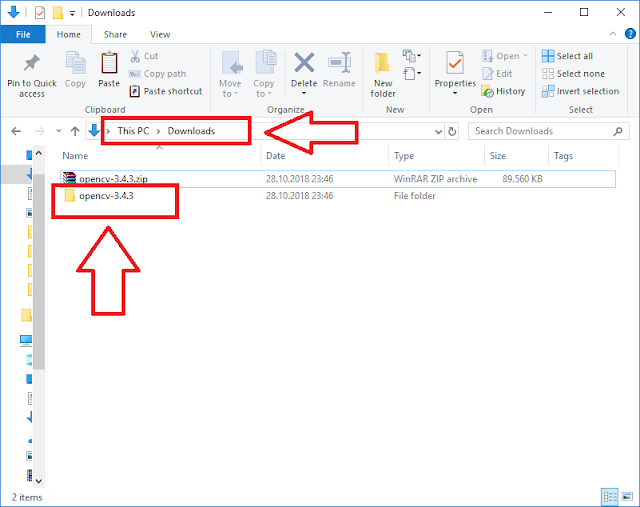Viewport: 640px width, 507px height.
Task: Switch to details view layout
Action: tap(610, 497)
